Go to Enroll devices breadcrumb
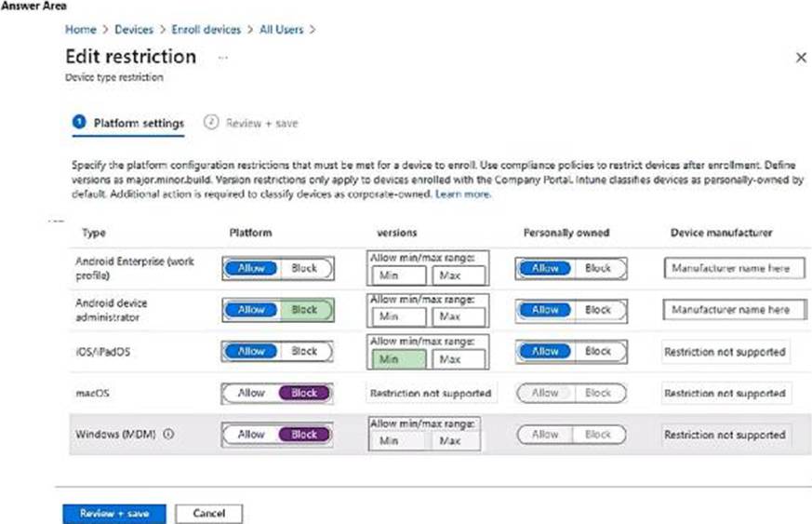 coord(206,30)
